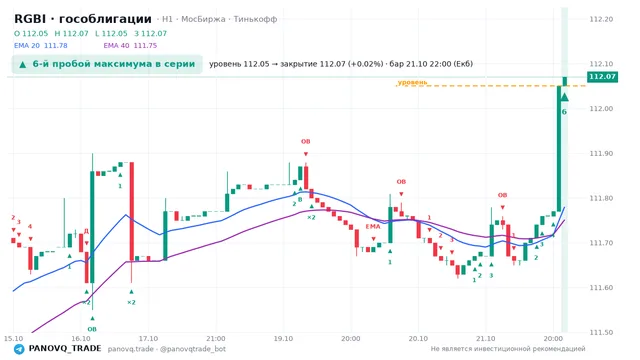Click the "21:00" time axis label
Image resolution: width=640 pixels, height=360 pixels.
click(x=216, y=339)
